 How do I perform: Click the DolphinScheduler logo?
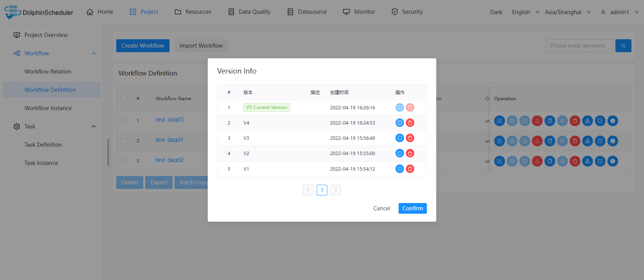pos(39,12)
